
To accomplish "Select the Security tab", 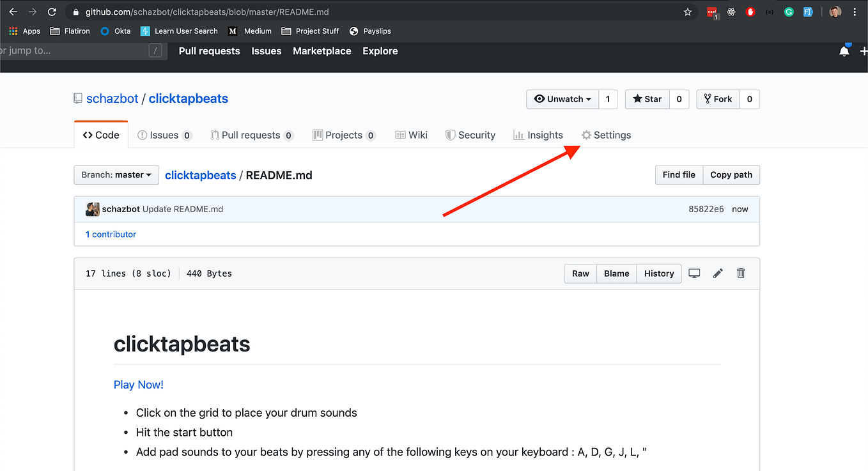I will pyautogui.click(x=470, y=135).
